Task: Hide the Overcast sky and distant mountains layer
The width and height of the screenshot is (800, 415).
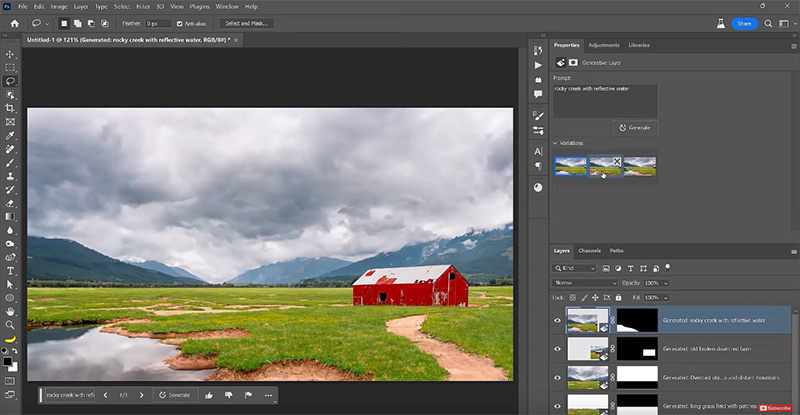Action: pyautogui.click(x=557, y=378)
